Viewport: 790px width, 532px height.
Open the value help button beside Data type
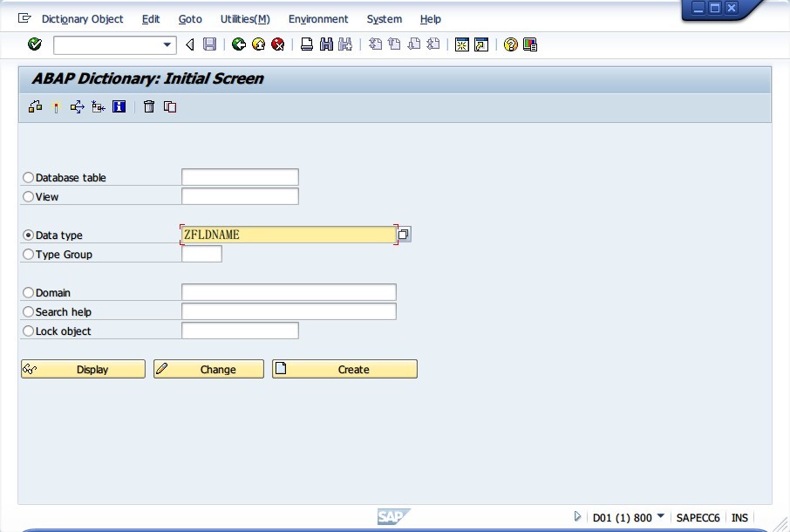coord(404,235)
